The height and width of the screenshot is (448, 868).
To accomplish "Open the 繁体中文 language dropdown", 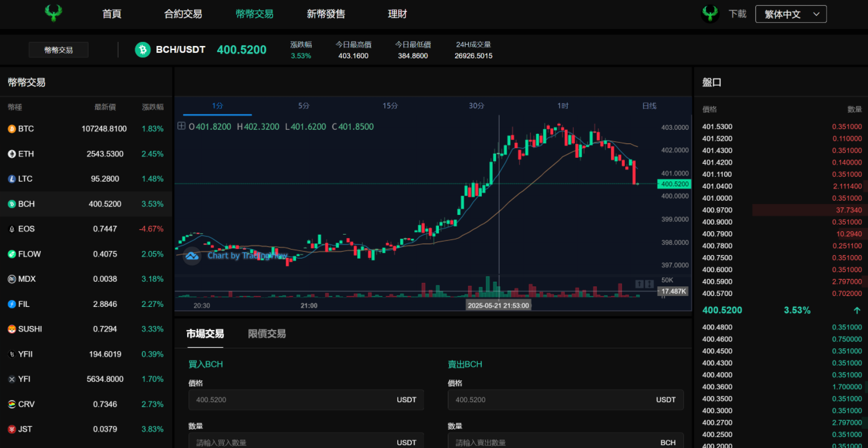I will [x=790, y=14].
